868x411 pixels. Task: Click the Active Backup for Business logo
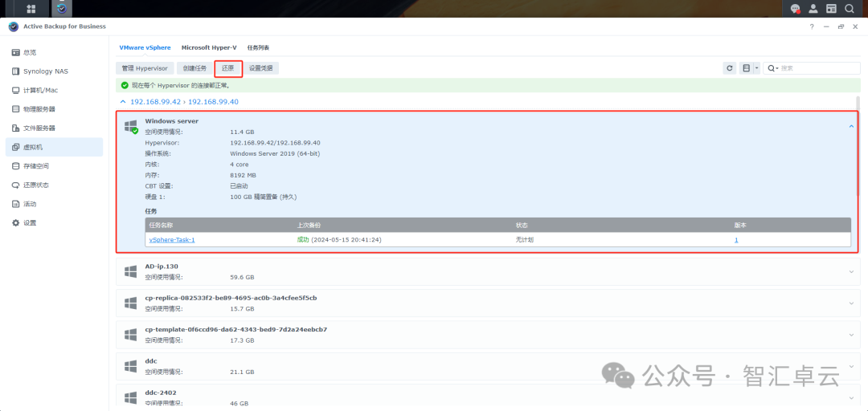click(14, 26)
